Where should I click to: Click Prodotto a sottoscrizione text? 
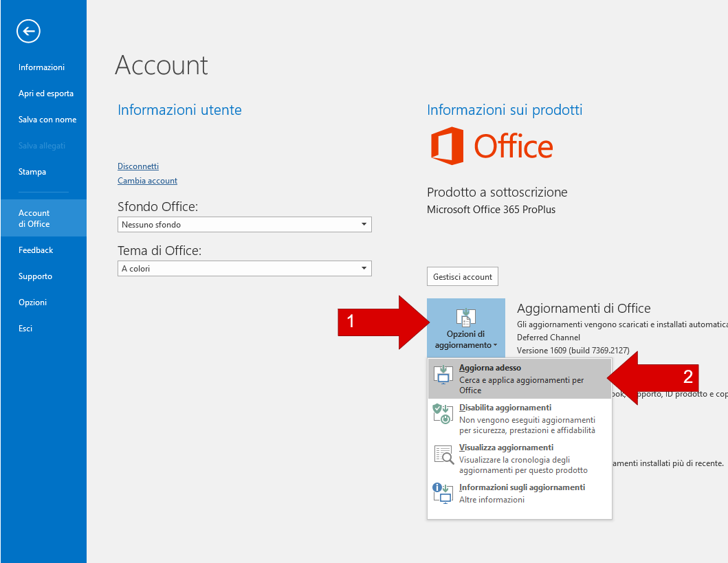point(497,192)
